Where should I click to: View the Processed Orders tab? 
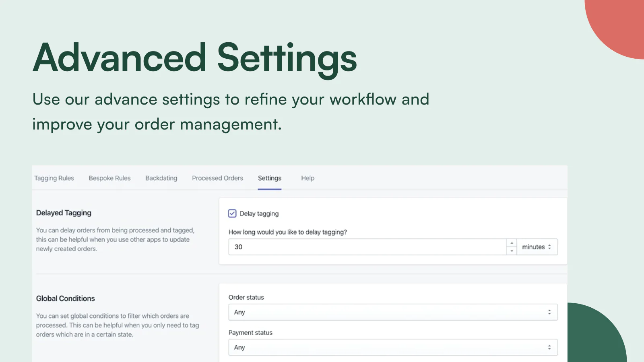217,178
